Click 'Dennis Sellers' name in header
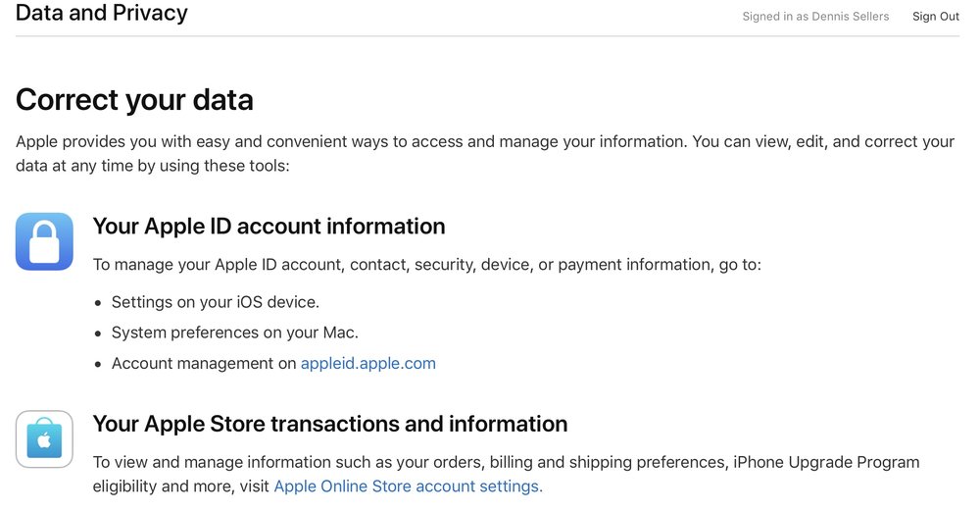 point(851,17)
